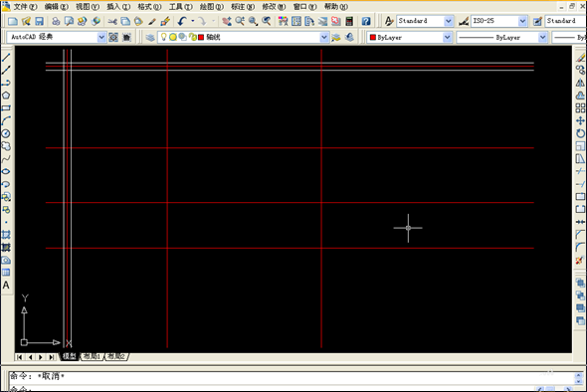Select the Construction Line tool

tap(6, 70)
